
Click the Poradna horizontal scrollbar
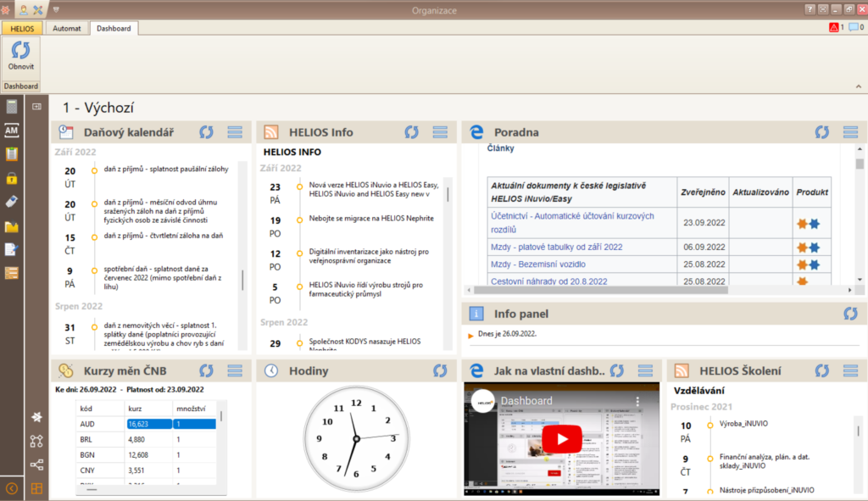(x=601, y=290)
